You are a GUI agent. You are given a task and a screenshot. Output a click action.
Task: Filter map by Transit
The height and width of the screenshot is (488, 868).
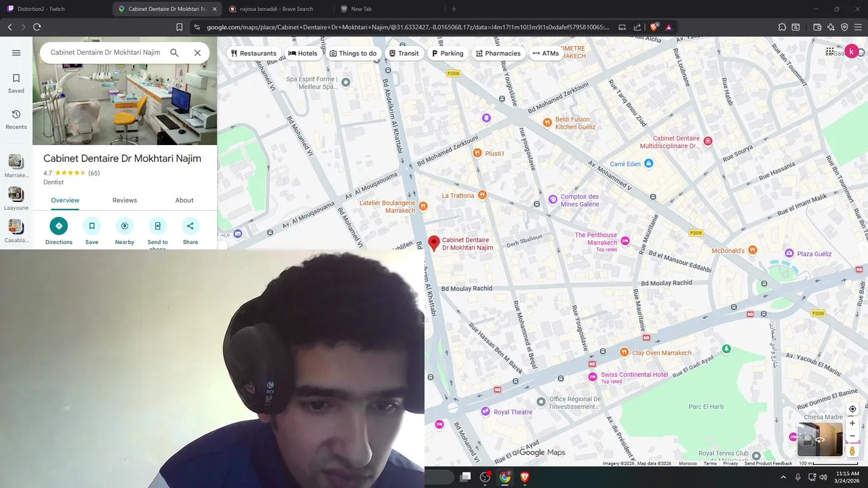point(404,53)
